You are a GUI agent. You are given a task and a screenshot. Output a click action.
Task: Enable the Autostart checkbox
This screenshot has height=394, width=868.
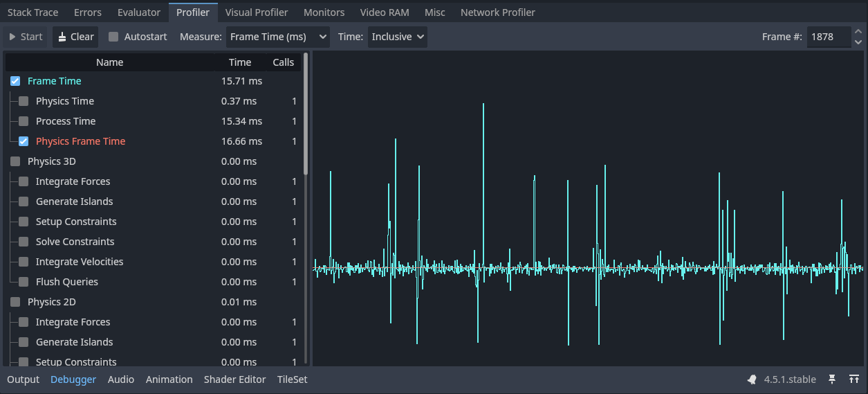[x=113, y=37]
